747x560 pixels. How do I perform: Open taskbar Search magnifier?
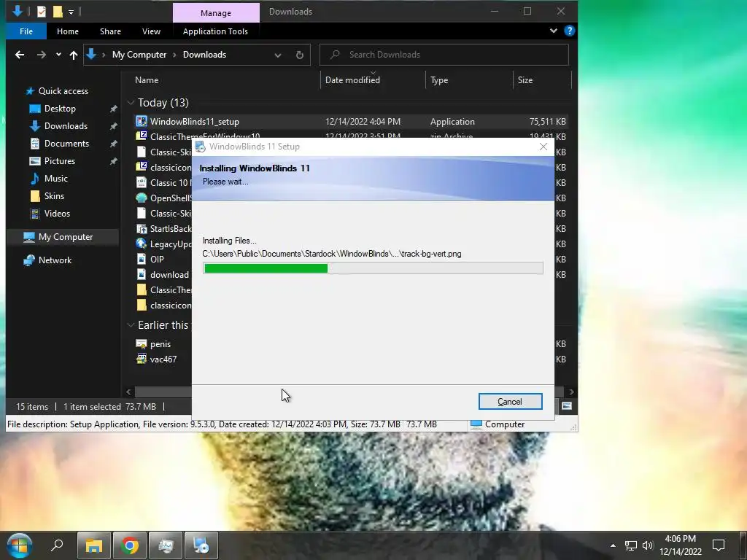tap(57, 545)
